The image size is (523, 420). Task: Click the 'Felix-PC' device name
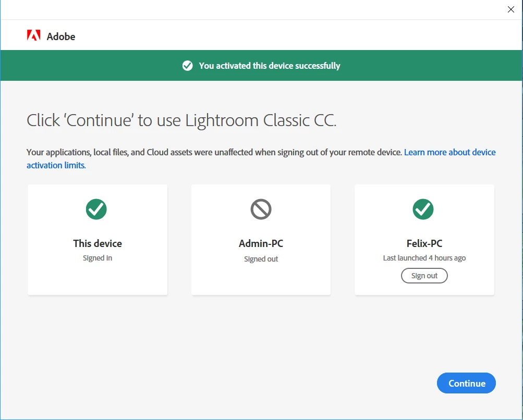424,243
